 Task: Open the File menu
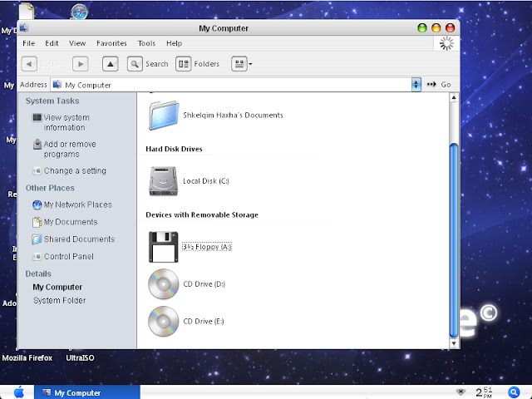28,43
